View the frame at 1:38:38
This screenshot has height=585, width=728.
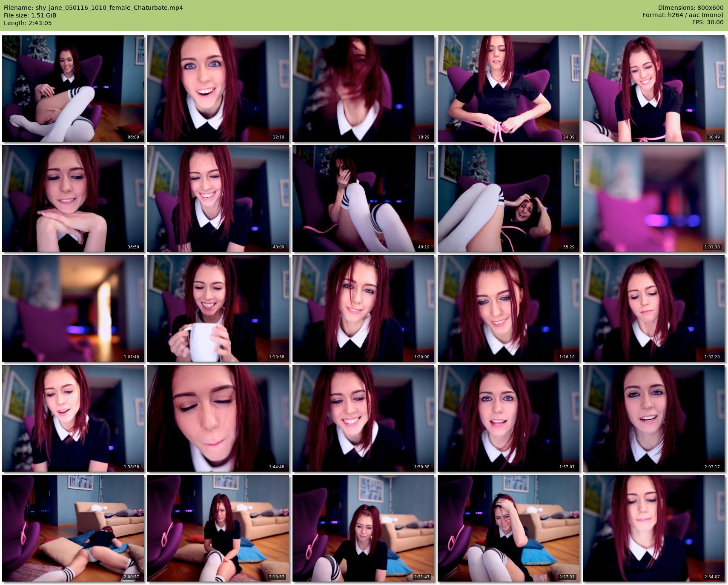click(x=73, y=418)
